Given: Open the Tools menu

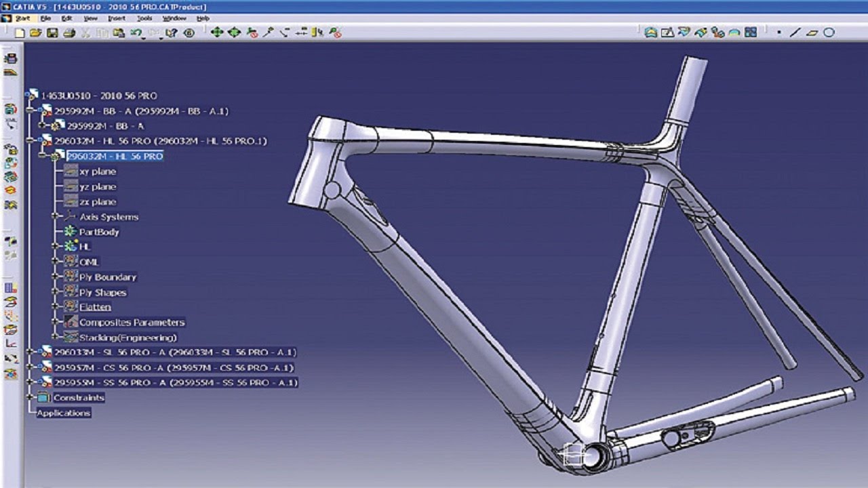Looking at the screenshot, I should point(144,18).
